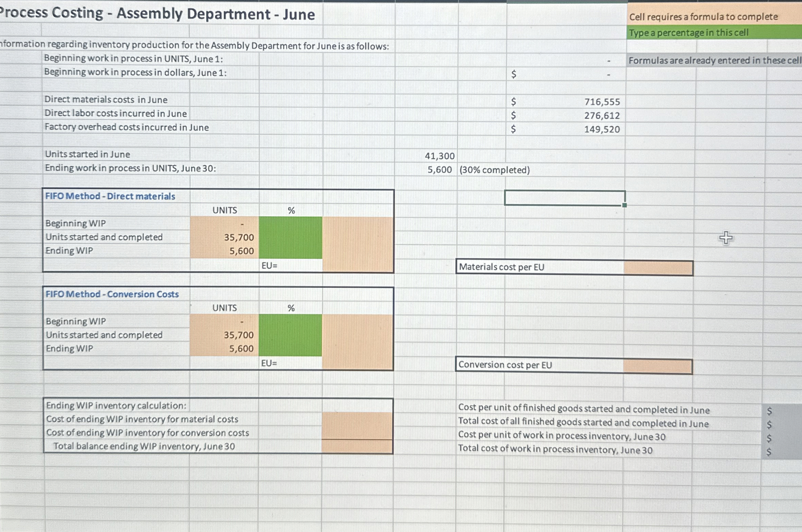
Task: Select the 'Ending work in process in UNITS, June 30:' label
Action: pos(131,168)
